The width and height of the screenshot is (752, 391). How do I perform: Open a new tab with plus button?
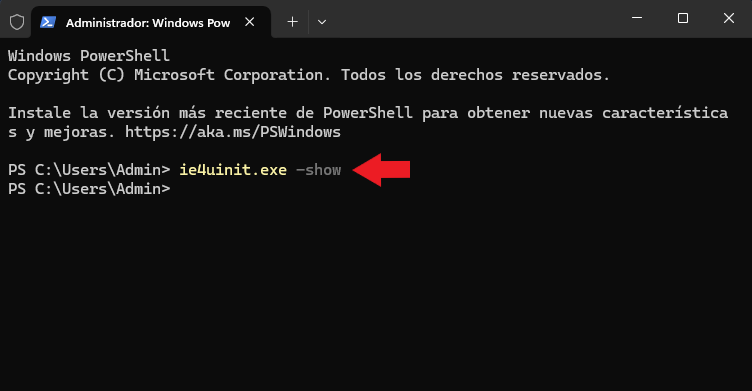[292, 22]
